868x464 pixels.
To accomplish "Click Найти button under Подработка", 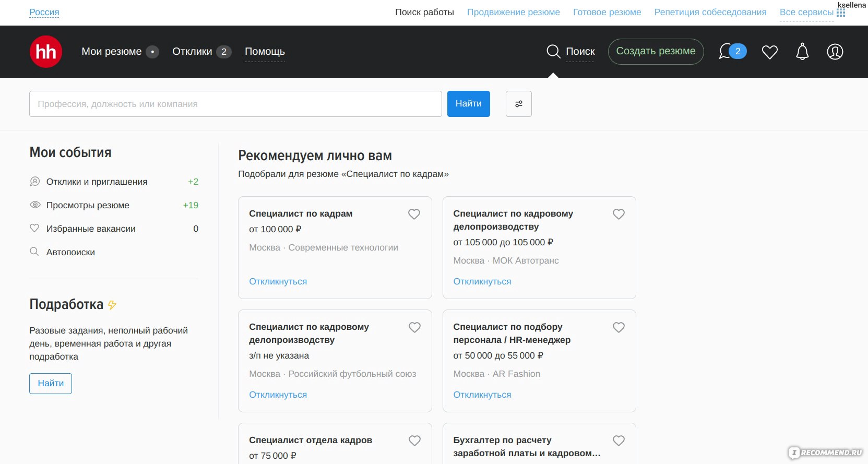I will point(51,384).
